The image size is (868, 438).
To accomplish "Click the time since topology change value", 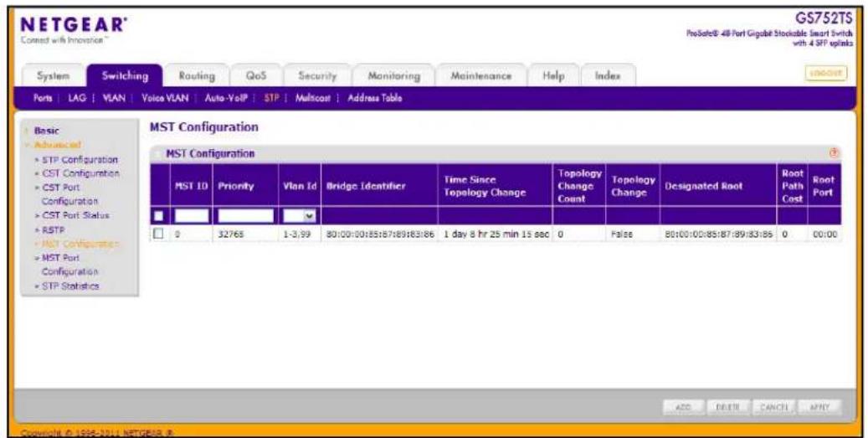I will coord(496,234).
